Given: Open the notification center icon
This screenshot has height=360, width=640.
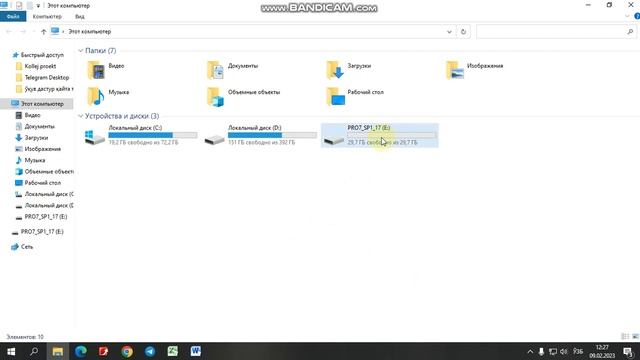Looking at the screenshot, I should click(x=628, y=351).
